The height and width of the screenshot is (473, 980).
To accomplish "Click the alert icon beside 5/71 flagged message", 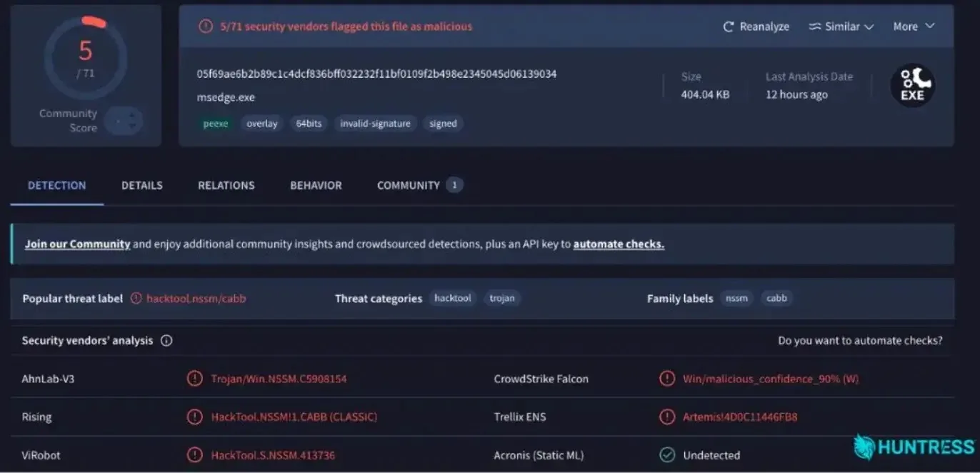I will coord(206,26).
